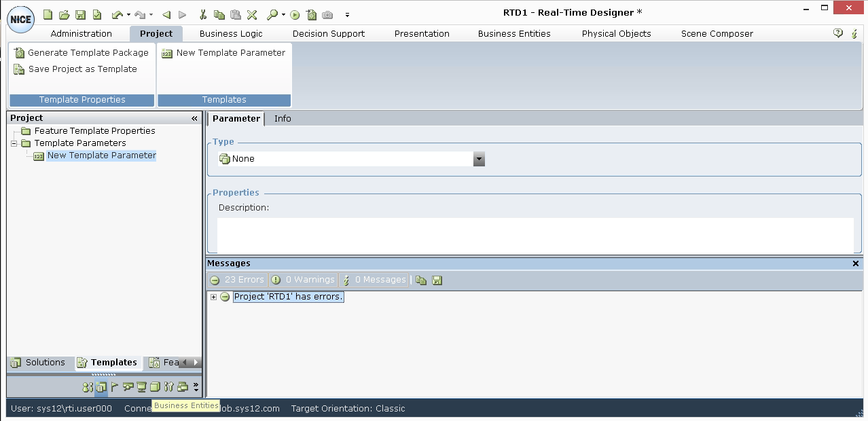The width and height of the screenshot is (868, 421).
Task: Click the tools icon in the navigation strip
Action: click(x=168, y=387)
